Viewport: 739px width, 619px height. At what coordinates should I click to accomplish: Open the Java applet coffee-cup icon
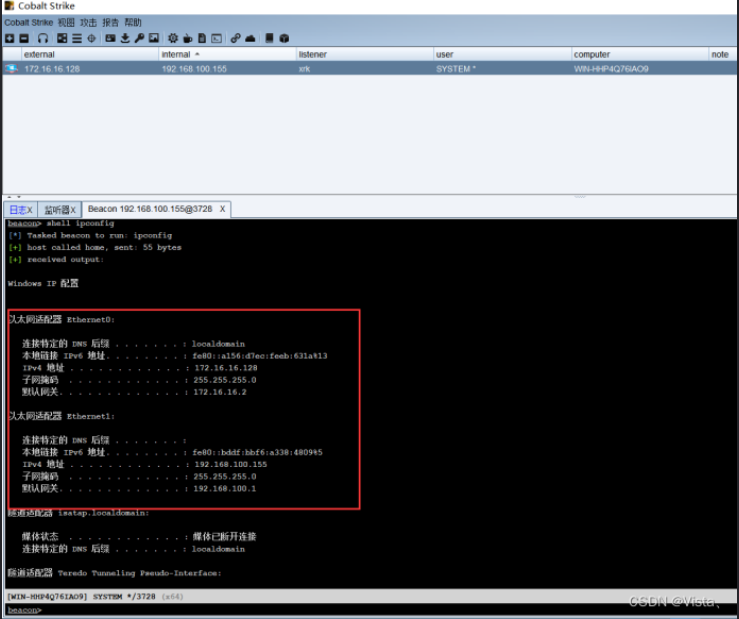click(x=188, y=38)
